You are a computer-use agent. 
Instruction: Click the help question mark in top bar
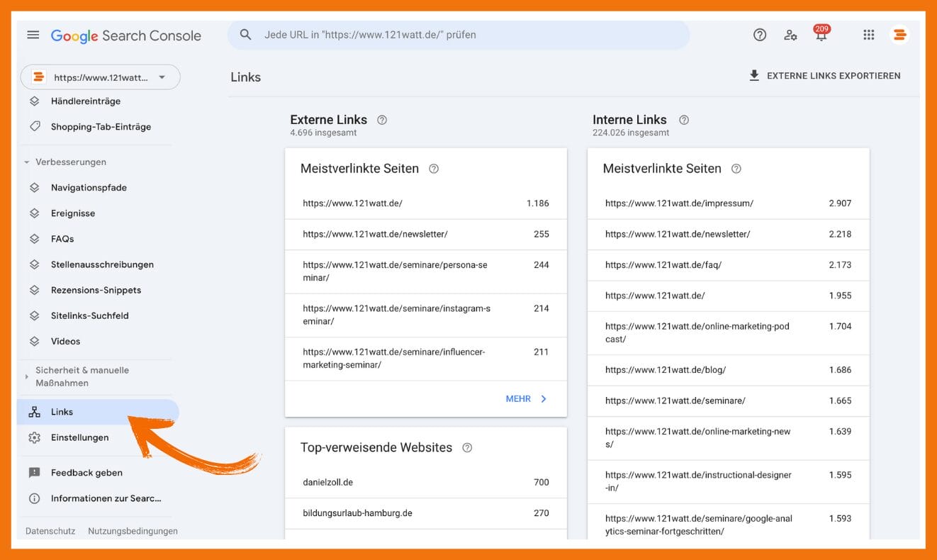760,34
